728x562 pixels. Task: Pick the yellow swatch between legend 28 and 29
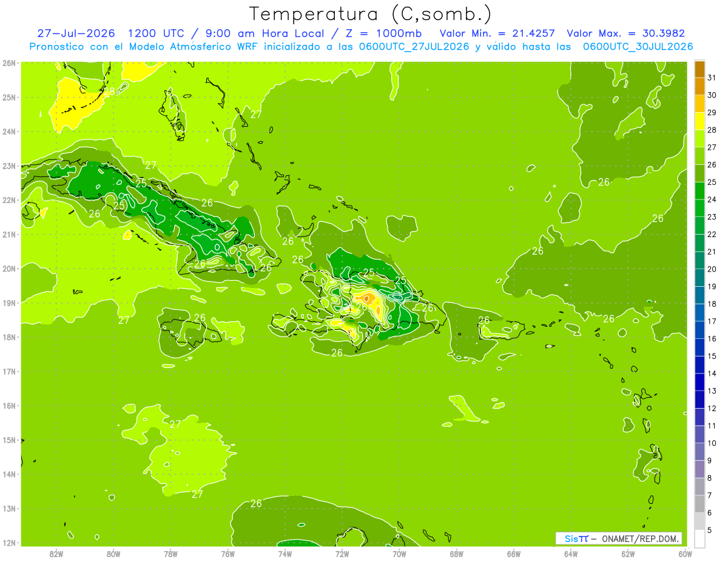tap(700, 121)
